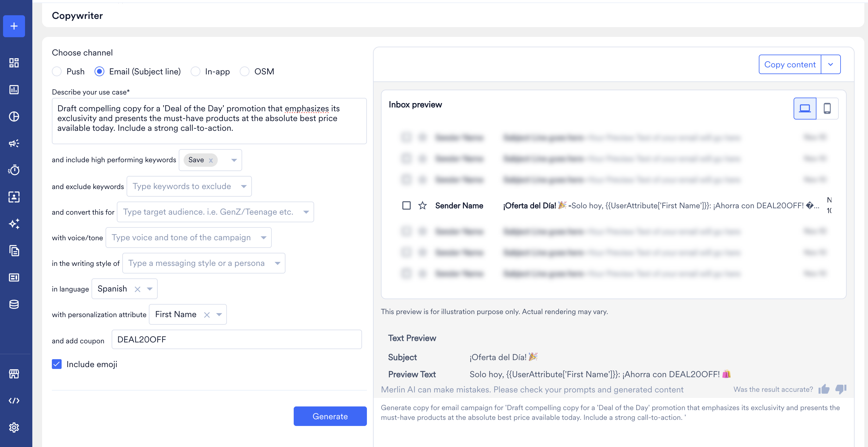Switch inbox preview to mobile view
The height and width of the screenshot is (447, 868).
[827, 109]
